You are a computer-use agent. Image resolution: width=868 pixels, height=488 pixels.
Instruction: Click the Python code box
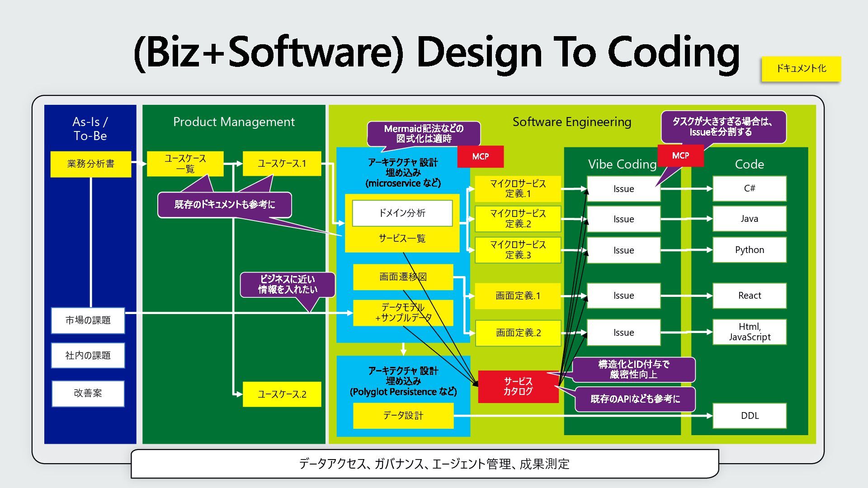(x=749, y=250)
